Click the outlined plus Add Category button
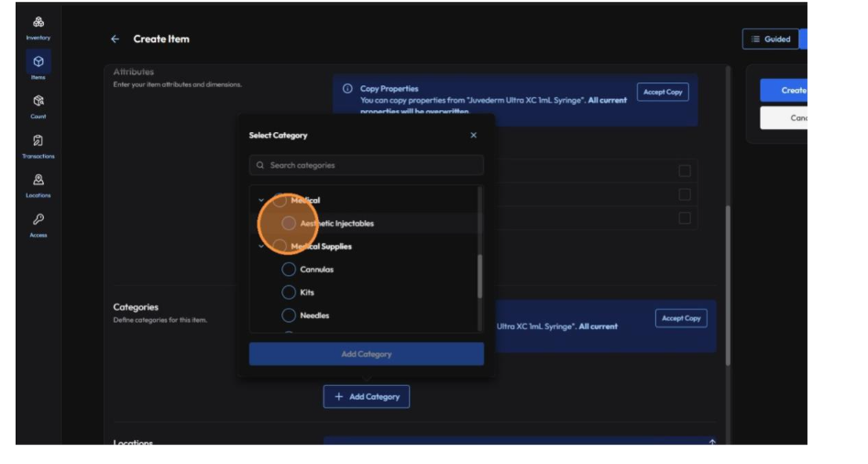 point(367,397)
